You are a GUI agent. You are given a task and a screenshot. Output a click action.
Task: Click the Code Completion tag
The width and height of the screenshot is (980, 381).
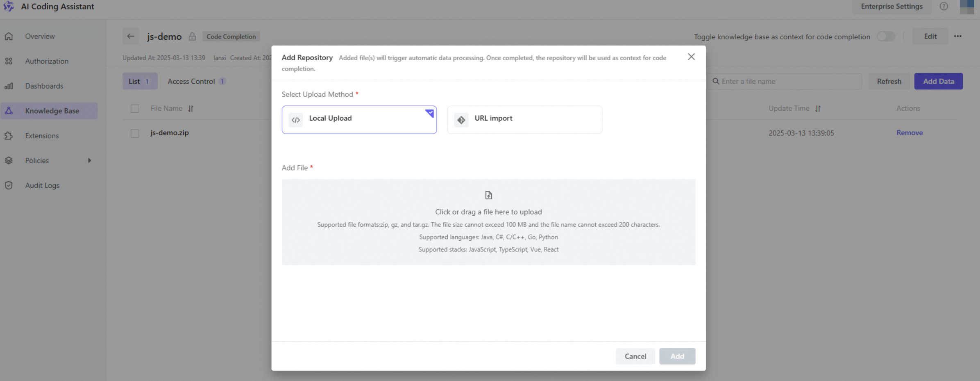(231, 37)
